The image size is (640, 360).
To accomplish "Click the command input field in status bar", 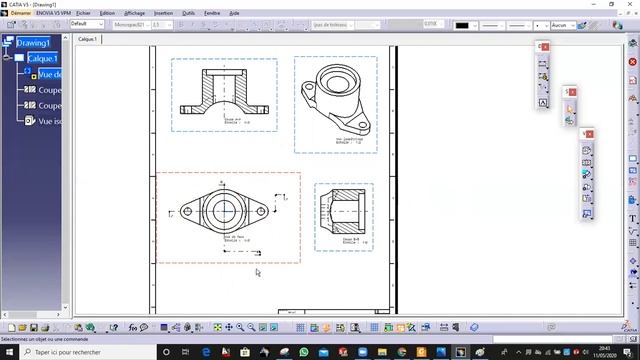I will coord(553,339).
